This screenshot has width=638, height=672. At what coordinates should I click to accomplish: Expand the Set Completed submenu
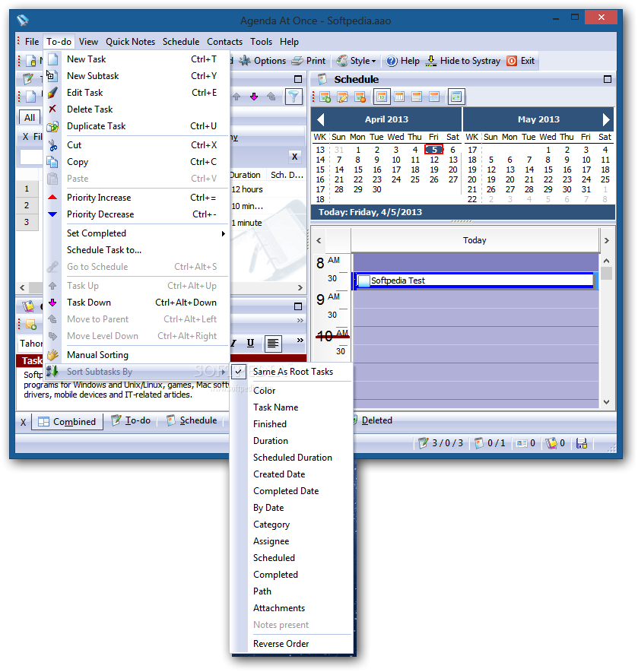(137, 233)
